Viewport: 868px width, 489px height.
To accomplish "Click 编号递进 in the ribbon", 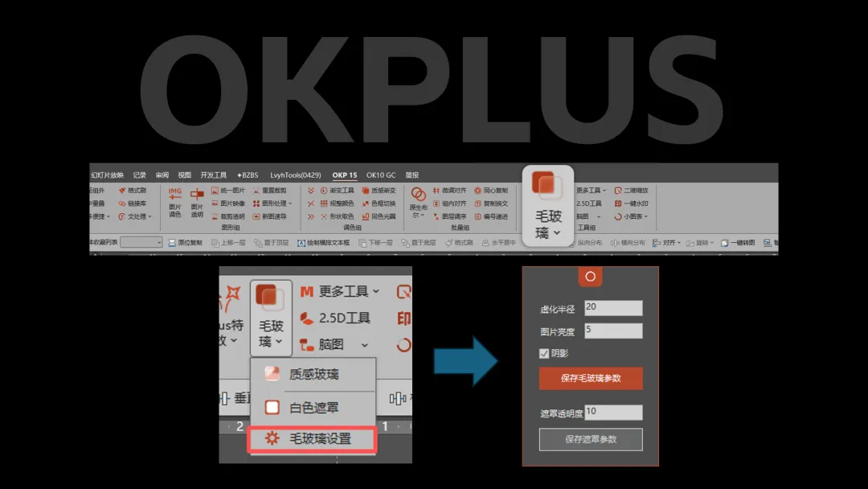I will (491, 216).
